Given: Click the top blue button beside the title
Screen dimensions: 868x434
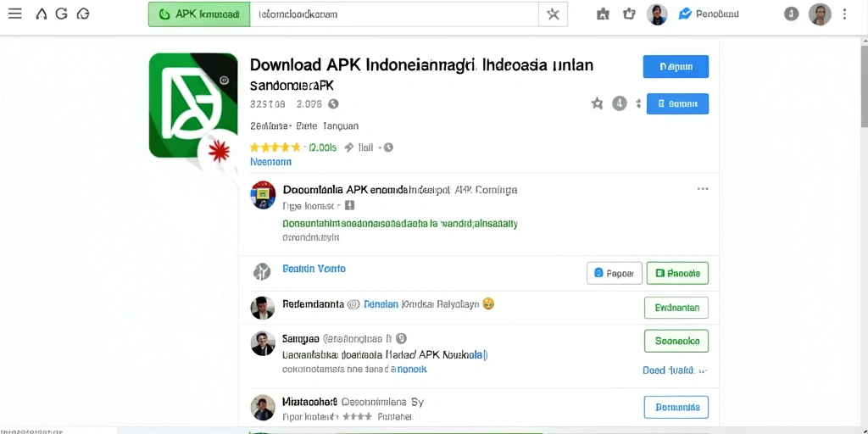Looking at the screenshot, I should point(676,67).
